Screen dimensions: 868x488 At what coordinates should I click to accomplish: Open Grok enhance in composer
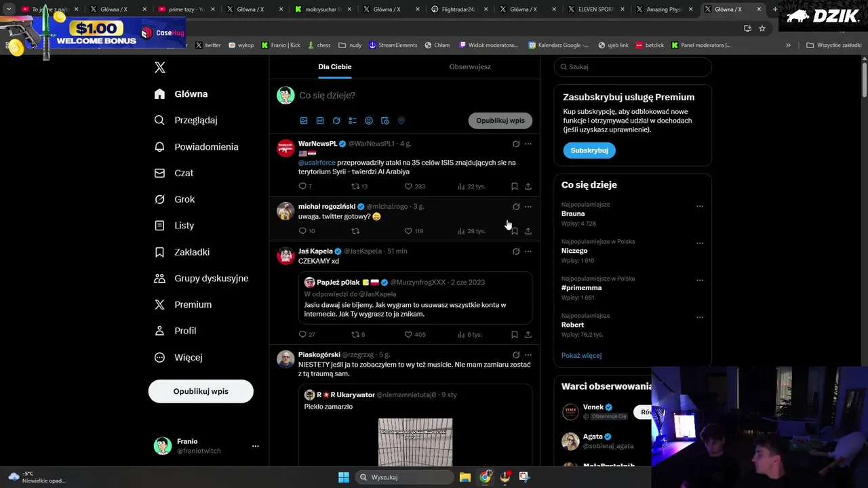click(336, 121)
